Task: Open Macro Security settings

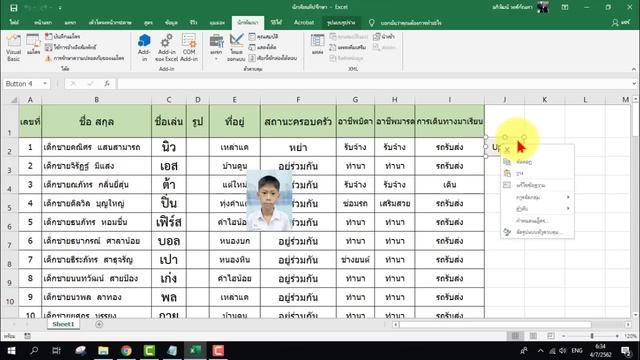Action: point(84,58)
